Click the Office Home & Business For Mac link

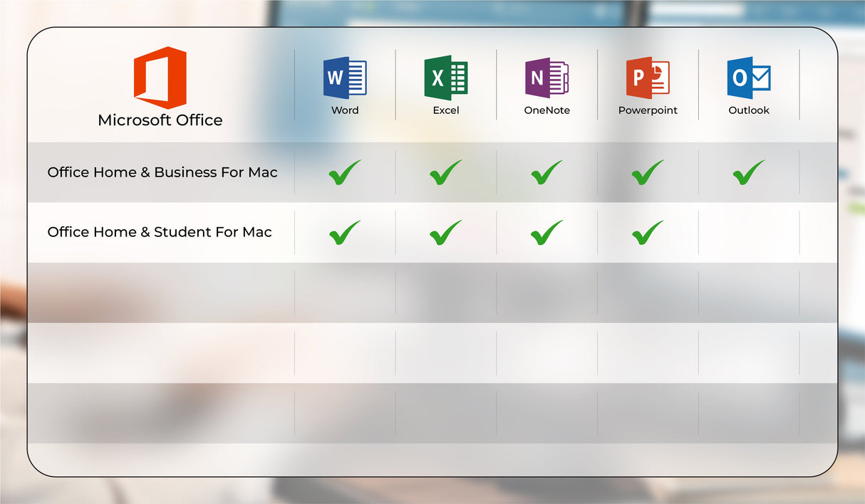[x=162, y=172]
